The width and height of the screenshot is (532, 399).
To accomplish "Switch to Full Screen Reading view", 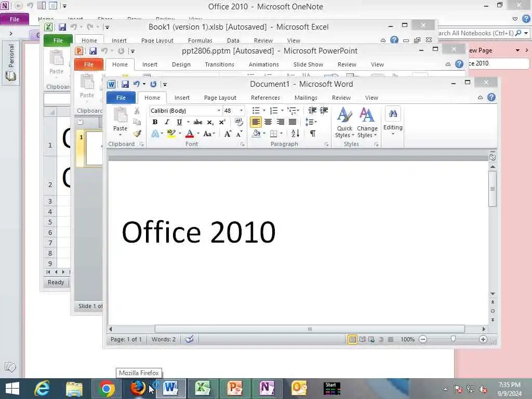I will (362, 339).
